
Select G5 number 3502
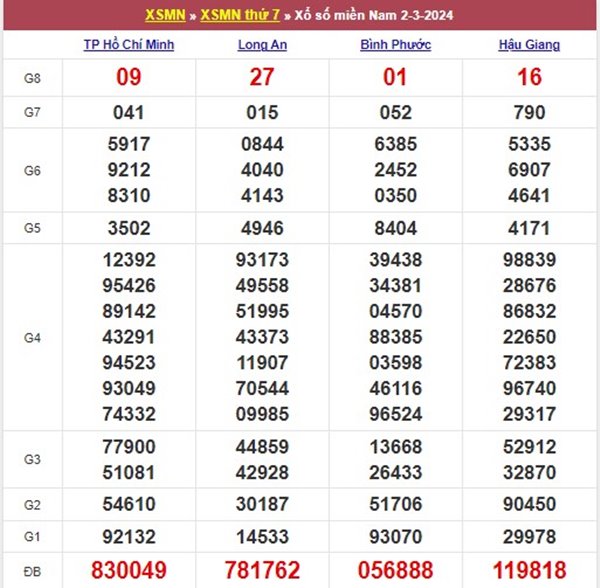(129, 229)
